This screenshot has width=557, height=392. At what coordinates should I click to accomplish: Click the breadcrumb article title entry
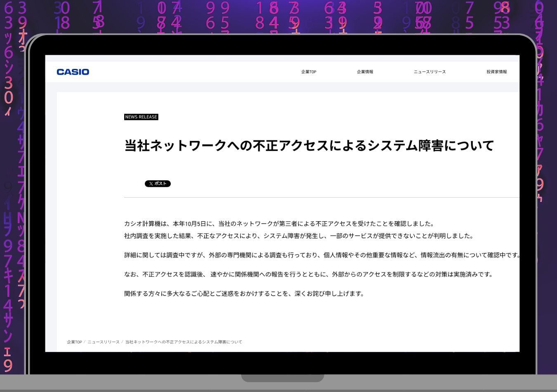184,342
